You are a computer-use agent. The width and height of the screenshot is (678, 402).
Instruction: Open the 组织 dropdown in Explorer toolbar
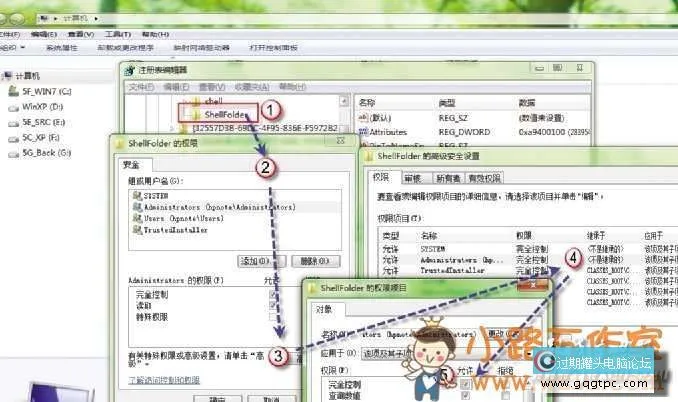pos(12,48)
